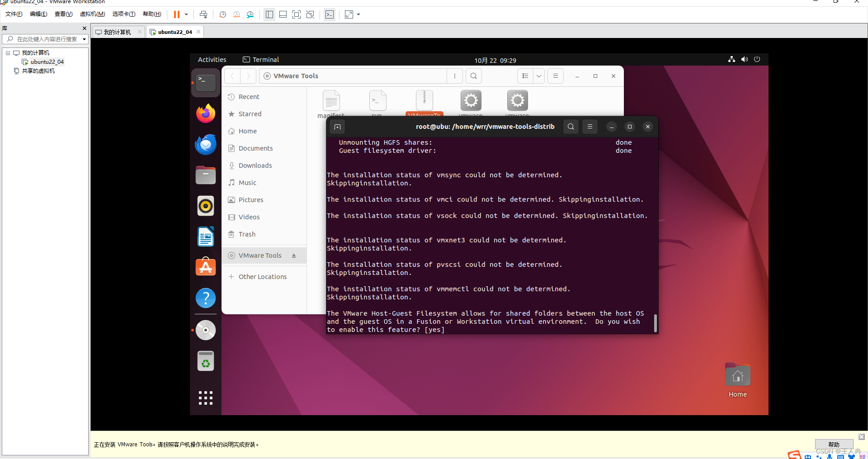The width and height of the screenshot is (868, 459).
Task: Open the snapshot manager icon
Action: point(250,14)
